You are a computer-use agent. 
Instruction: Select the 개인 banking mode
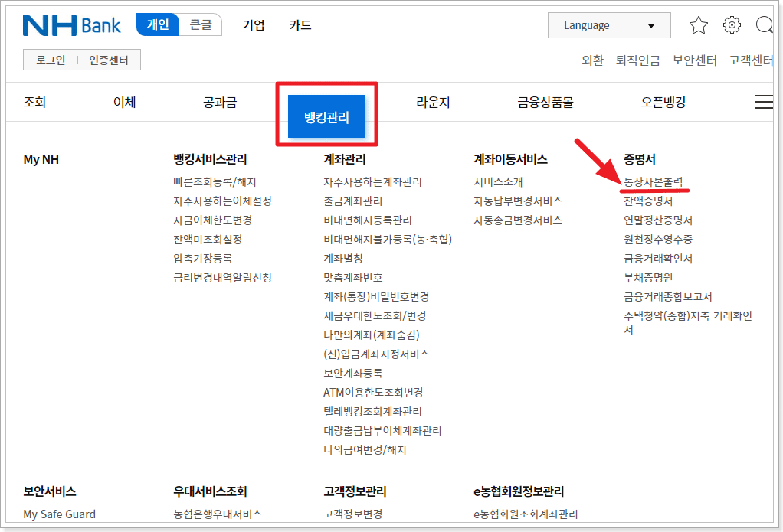coord(159,24)
